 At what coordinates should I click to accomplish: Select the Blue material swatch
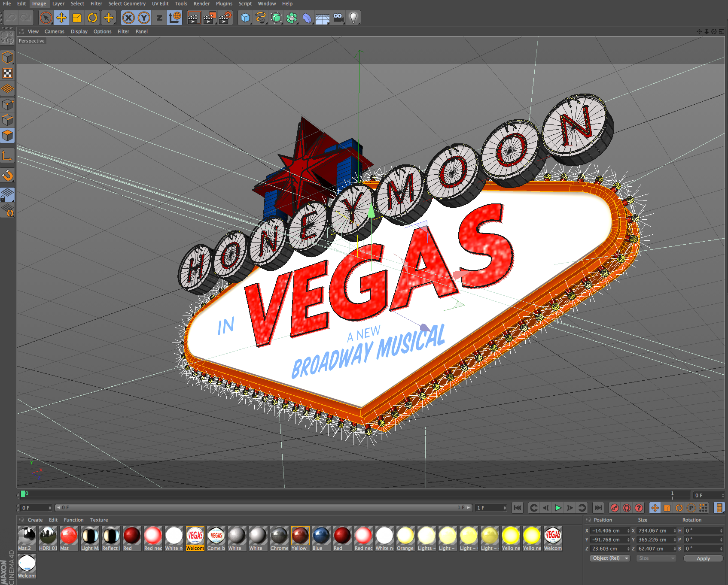tap(321, 539)
